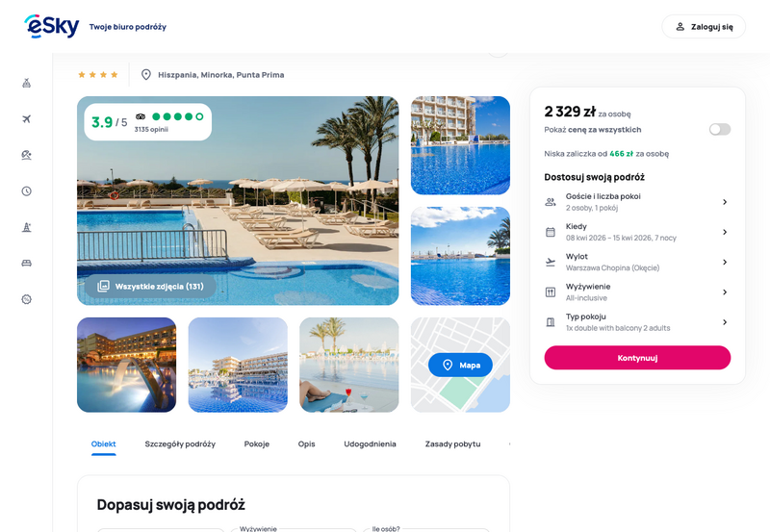This screenshot has height=532, width=770.
Task: Click the beach umbrella holidays sidebar icon
Action: (x=27, y=155)
